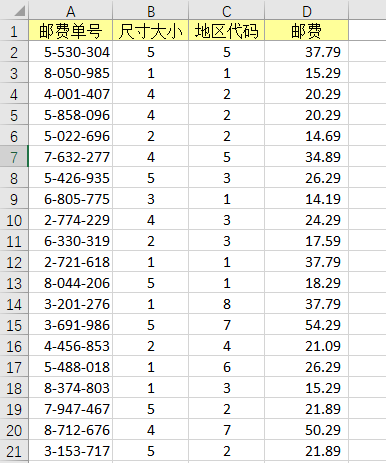Select column B header
This screenshot has width=386, height=463.
point(151,10)
